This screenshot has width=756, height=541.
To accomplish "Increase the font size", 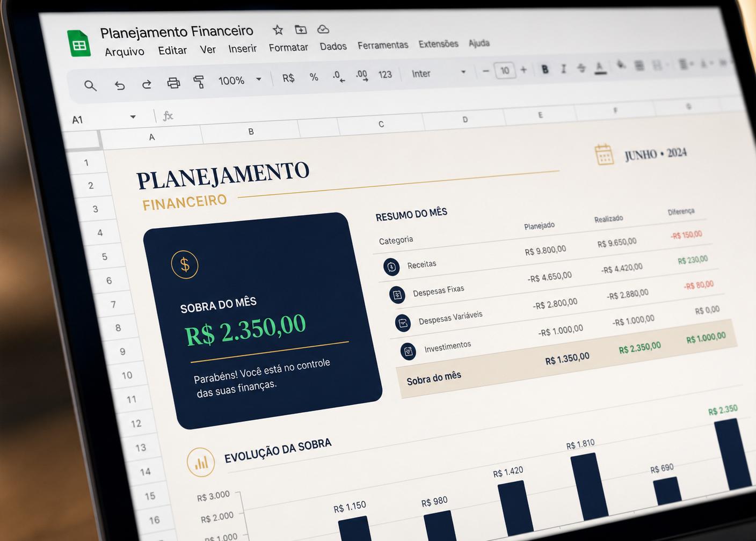I will click(x=524, y=70).
